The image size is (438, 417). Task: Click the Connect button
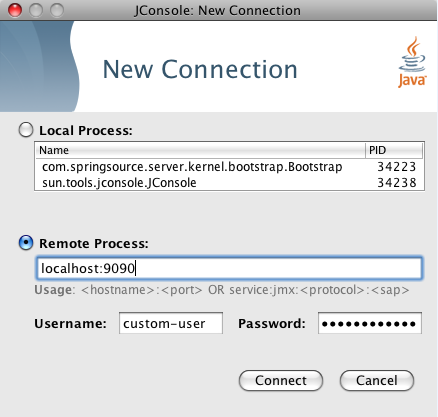point(281,380)
